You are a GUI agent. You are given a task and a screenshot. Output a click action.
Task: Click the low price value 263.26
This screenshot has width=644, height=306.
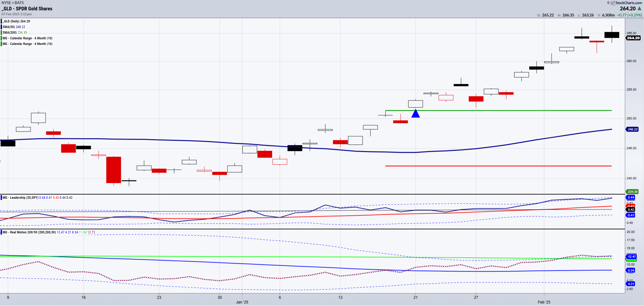point(588,15)
